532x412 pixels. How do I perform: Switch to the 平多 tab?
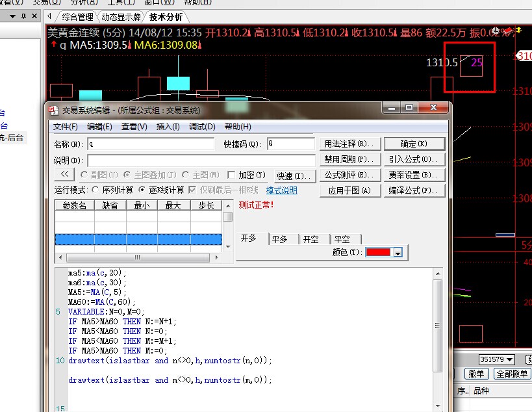[x=279, y=239]
